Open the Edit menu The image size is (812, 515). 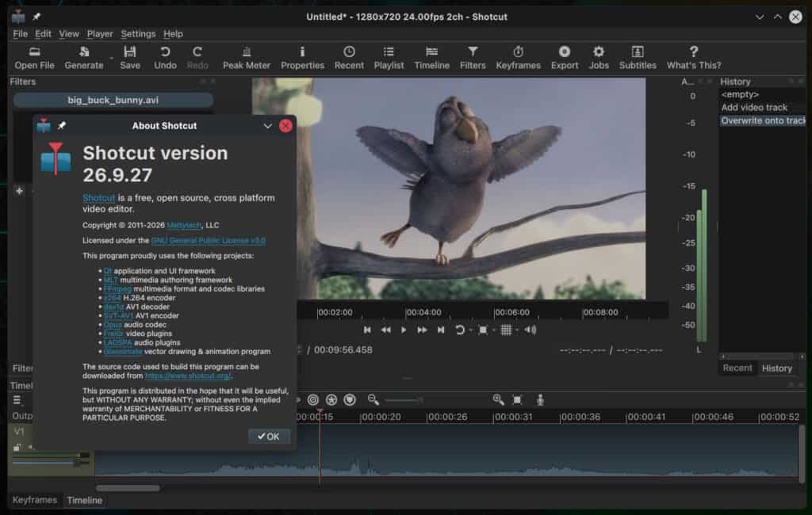click(43, 33)
